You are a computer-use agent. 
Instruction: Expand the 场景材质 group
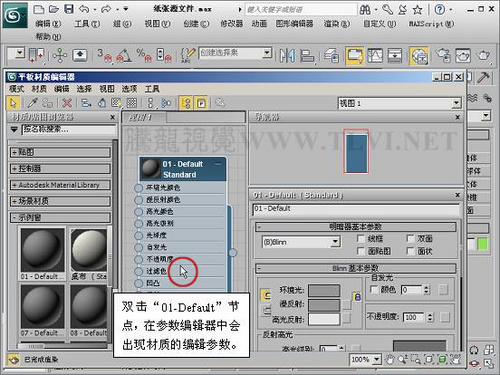60,201
